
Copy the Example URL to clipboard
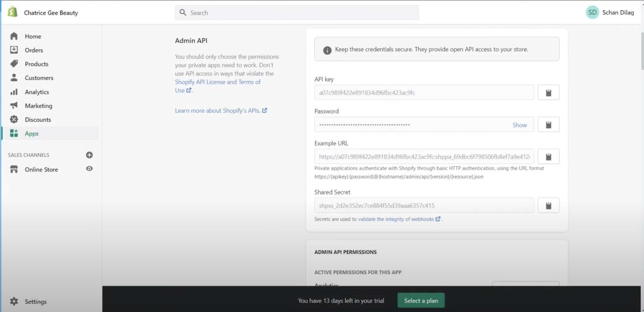548,156
